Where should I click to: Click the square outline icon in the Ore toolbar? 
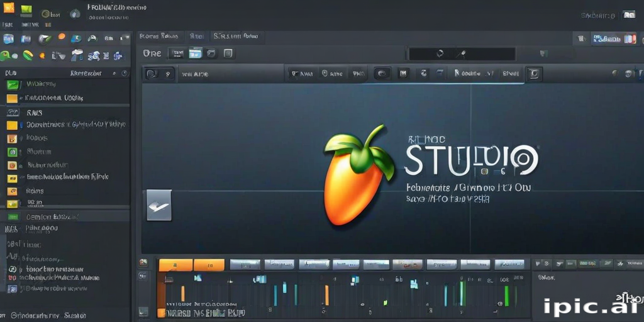point(228,53)
